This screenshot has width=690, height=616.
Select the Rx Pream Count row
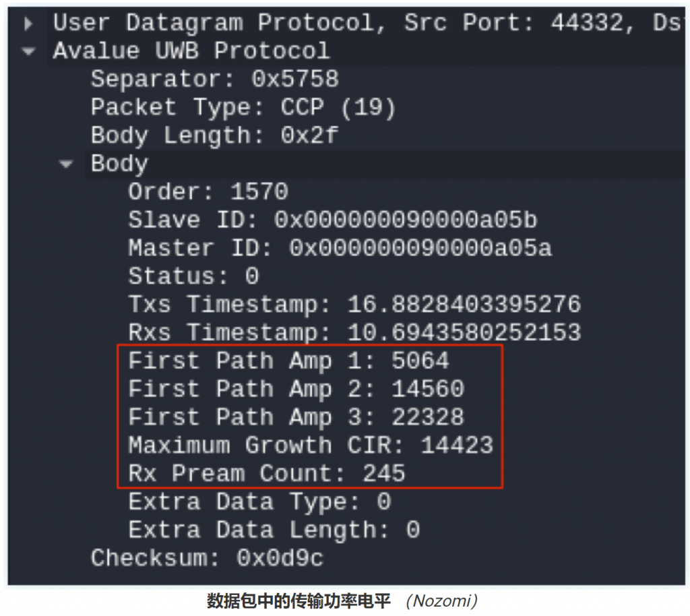click(267, 474)
